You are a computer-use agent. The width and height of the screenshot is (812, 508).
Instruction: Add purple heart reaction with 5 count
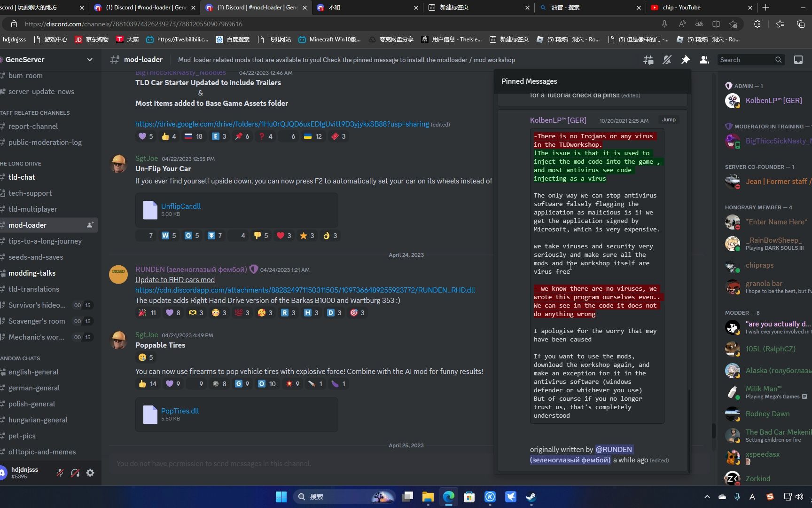146,136
